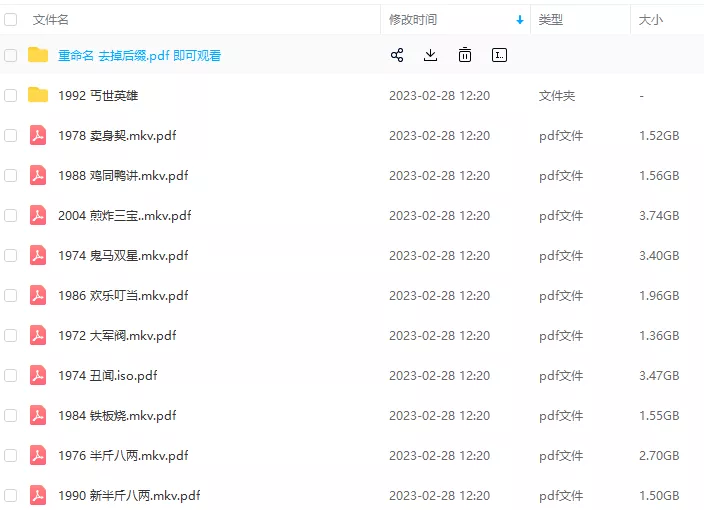Click the rename icon next to trash
The height and width of the screenshot is (510, 704).
coord(499,55)
